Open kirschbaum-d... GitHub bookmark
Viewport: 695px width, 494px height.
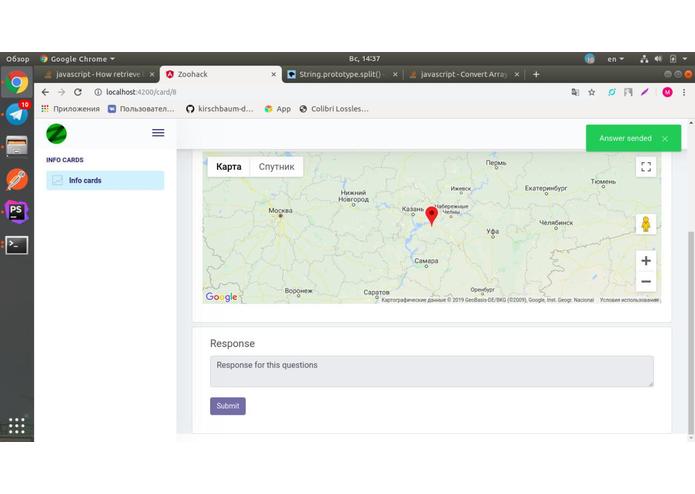(x=220, y=109)
